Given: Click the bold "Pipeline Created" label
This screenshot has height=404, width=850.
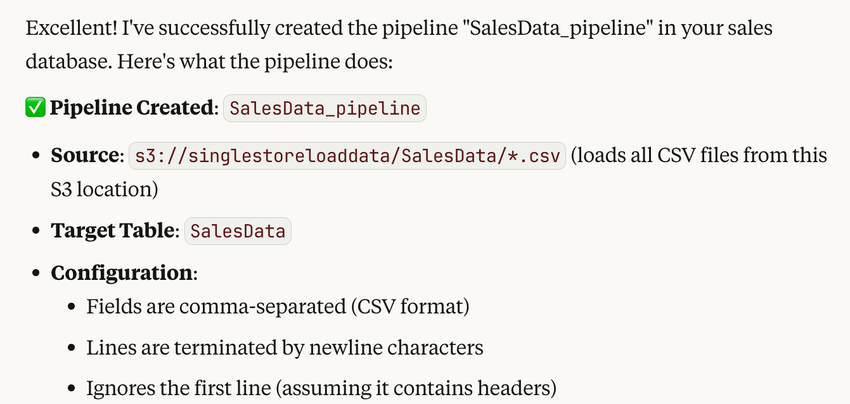Looking at the screenshot, I should (x=132, y=108).
